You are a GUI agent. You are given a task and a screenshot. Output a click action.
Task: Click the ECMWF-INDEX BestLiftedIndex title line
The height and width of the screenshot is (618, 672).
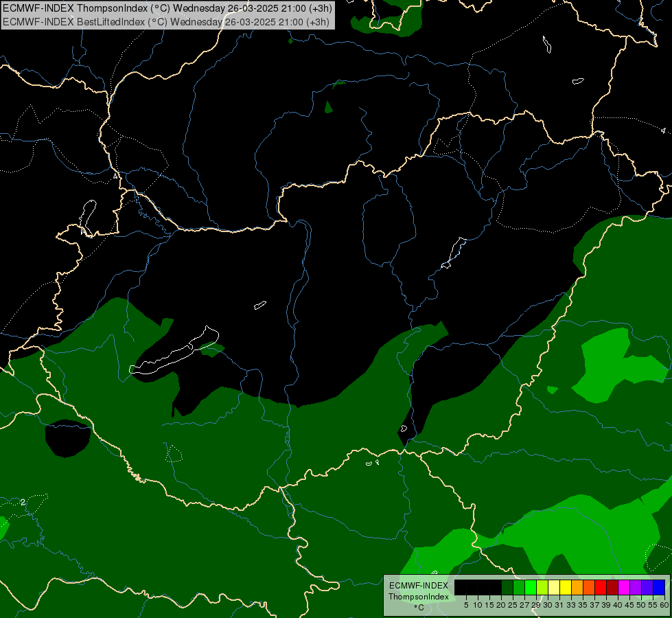pos(166,22)
